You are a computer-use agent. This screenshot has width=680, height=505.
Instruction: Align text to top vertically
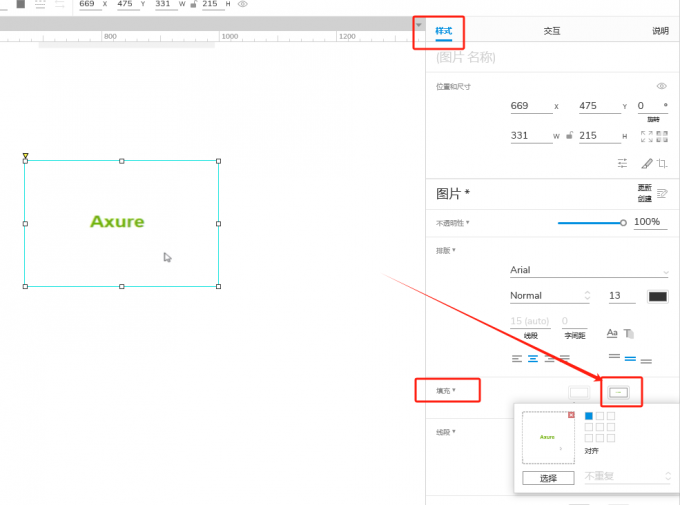click(x=614, y=357)
